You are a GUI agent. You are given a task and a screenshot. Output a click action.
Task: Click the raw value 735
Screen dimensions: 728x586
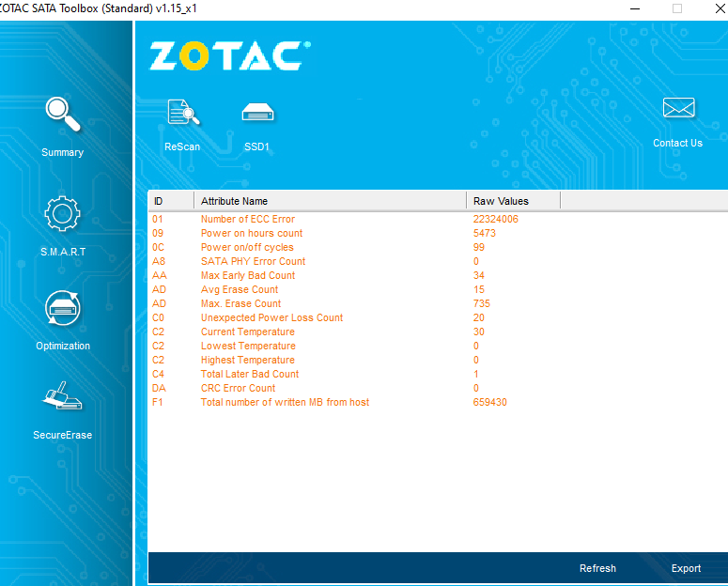point(482,303)
